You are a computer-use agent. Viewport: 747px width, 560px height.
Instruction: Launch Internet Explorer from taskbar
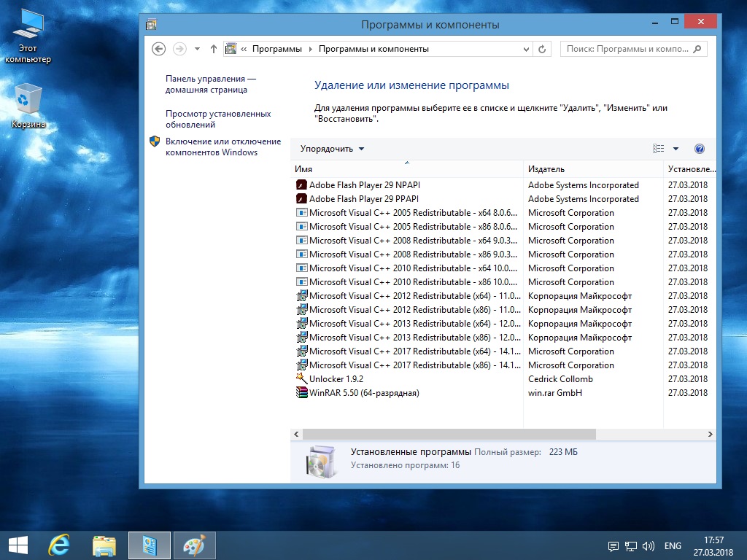[x=59, y=545]
